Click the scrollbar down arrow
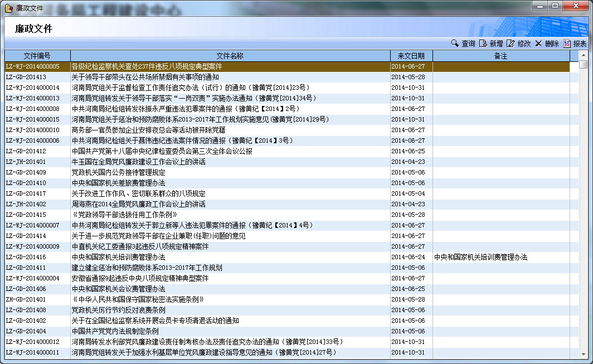Viewport: 593px width, 364px height. pyautogui.click(x=583, y=353)
